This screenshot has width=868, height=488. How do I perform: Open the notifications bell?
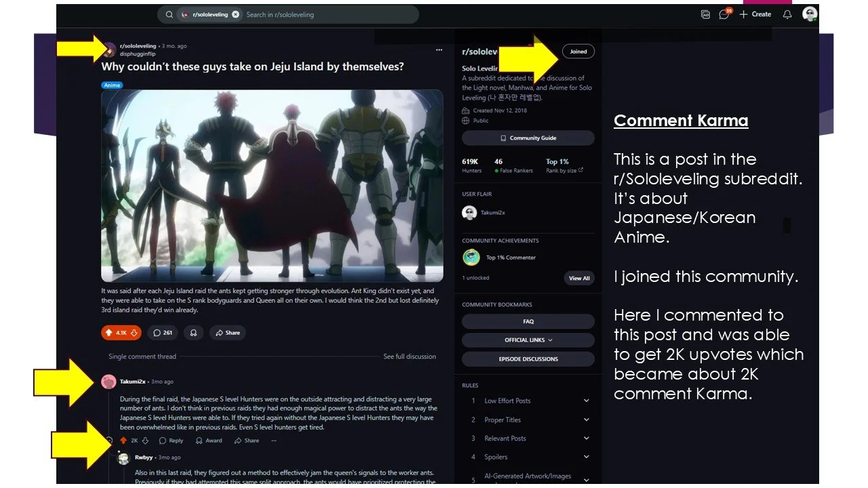[787, 14]
